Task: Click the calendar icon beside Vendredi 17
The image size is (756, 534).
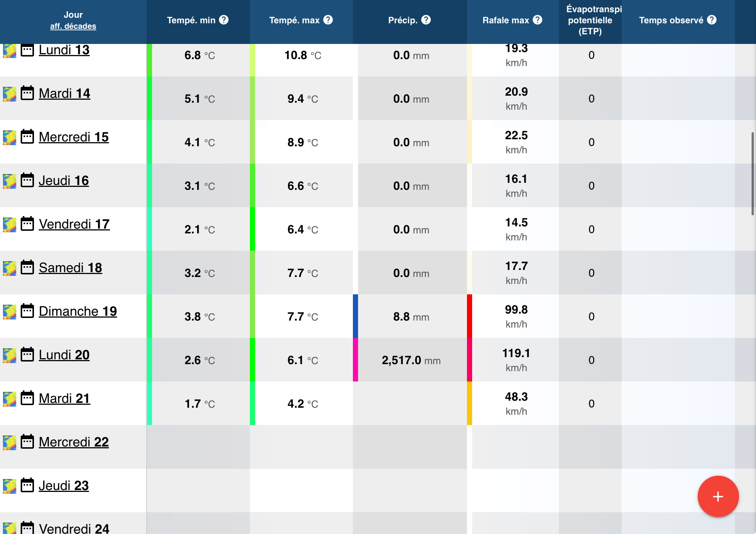Action: tap(27, 224)
